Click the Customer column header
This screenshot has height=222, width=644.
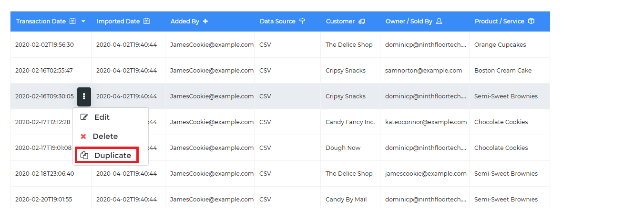tap(340, 21)
